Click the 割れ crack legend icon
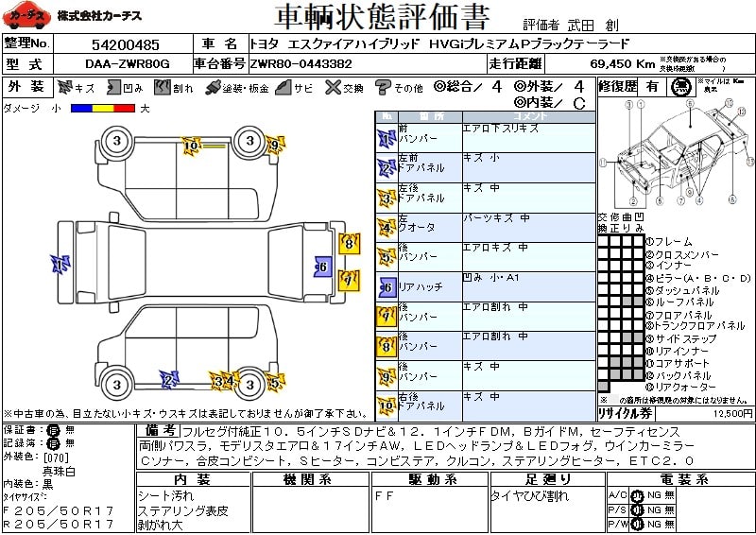 click(163, 87)
